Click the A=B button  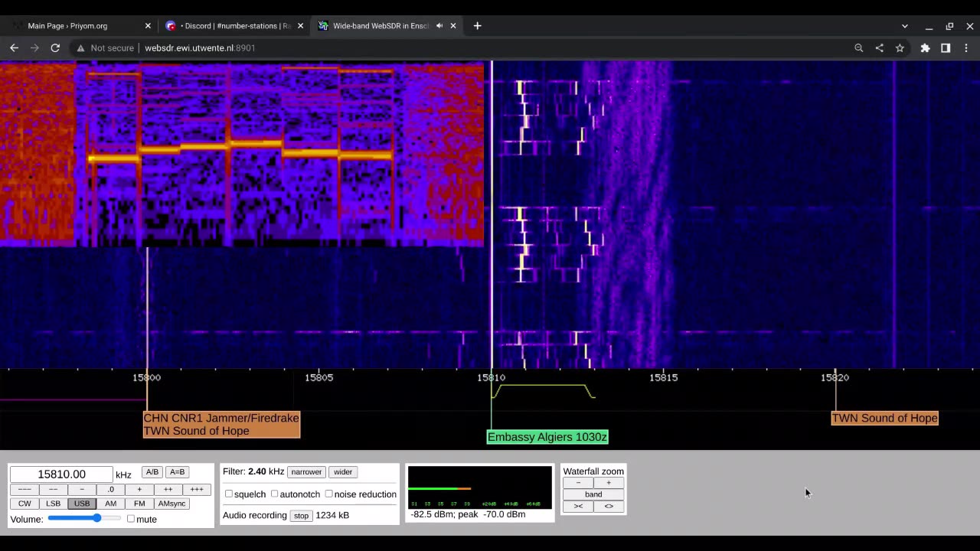click(177, 472)
